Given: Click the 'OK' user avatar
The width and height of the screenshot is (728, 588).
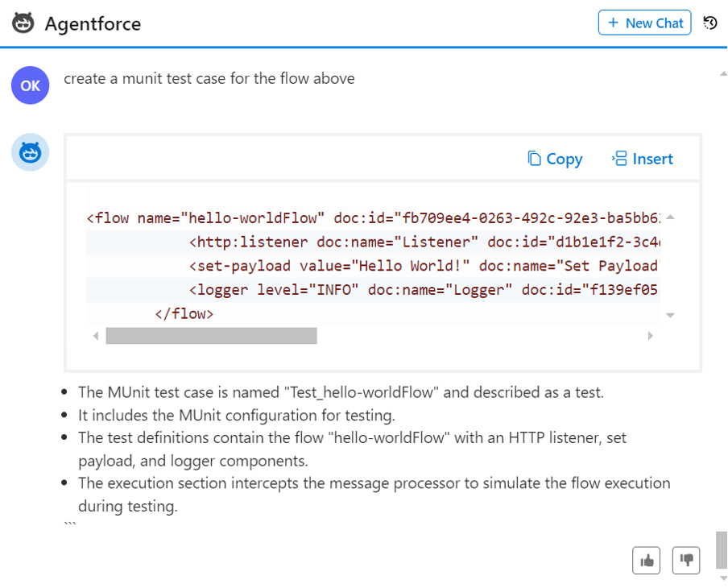Looking at the screenshot, I should pos(30,85).
